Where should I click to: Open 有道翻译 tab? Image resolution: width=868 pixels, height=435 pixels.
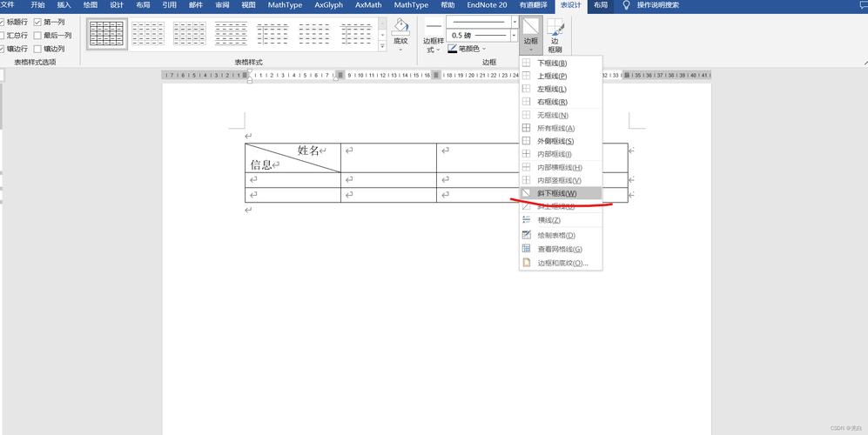tap(533, 5)
